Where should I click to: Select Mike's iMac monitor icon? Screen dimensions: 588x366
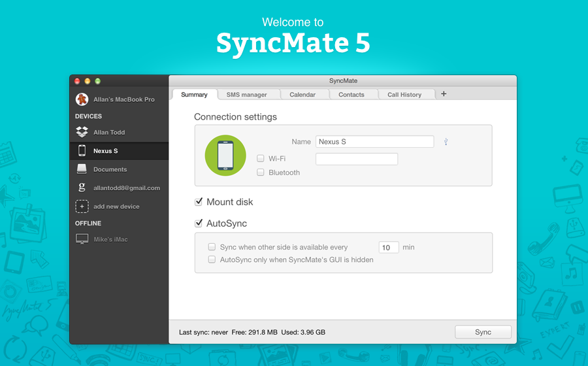(x=82, y=239)
